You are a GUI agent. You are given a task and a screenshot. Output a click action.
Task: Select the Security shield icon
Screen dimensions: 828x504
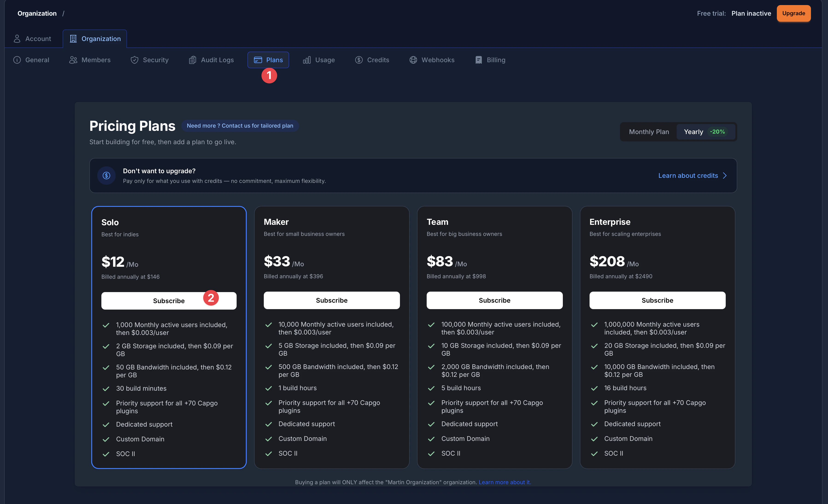tap(134, 60)
